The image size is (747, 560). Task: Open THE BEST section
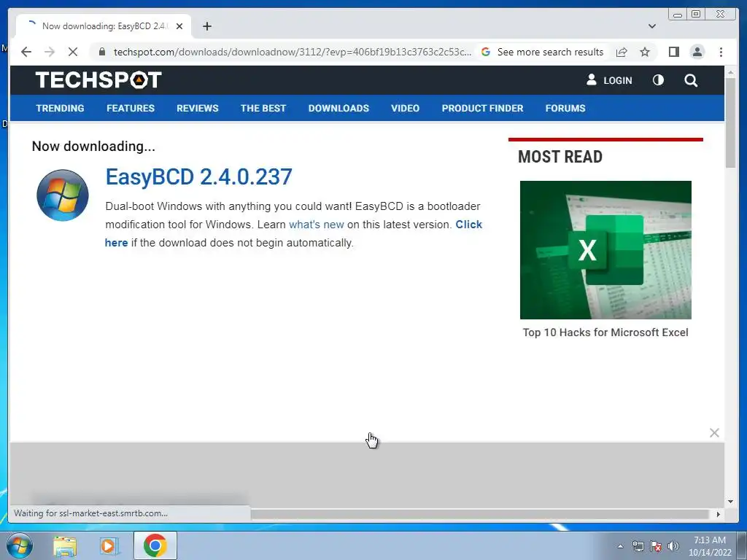[263, 108]
